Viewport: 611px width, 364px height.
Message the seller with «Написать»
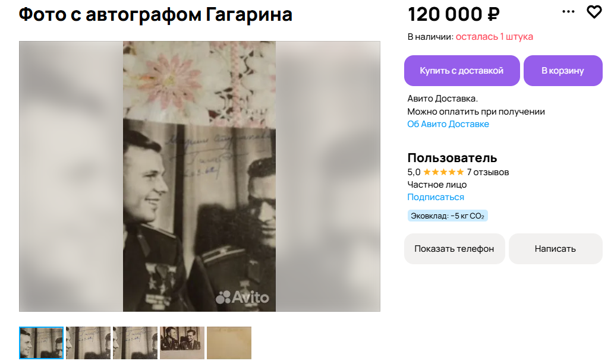[x=555, y=249]
